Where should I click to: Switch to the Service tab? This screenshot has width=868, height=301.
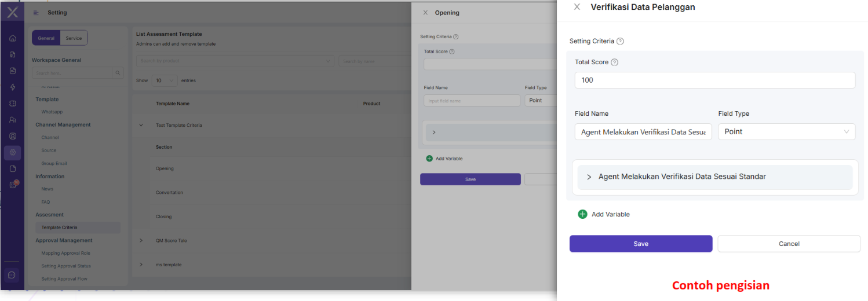point(74,38)
